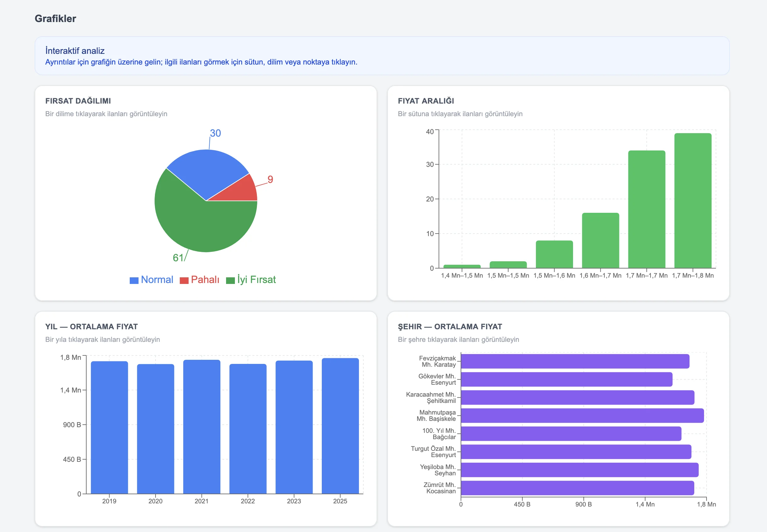Click the FIYAT ARALIĞI card title
The width and height of the screenshot is (767, 532).
(426, 101)
